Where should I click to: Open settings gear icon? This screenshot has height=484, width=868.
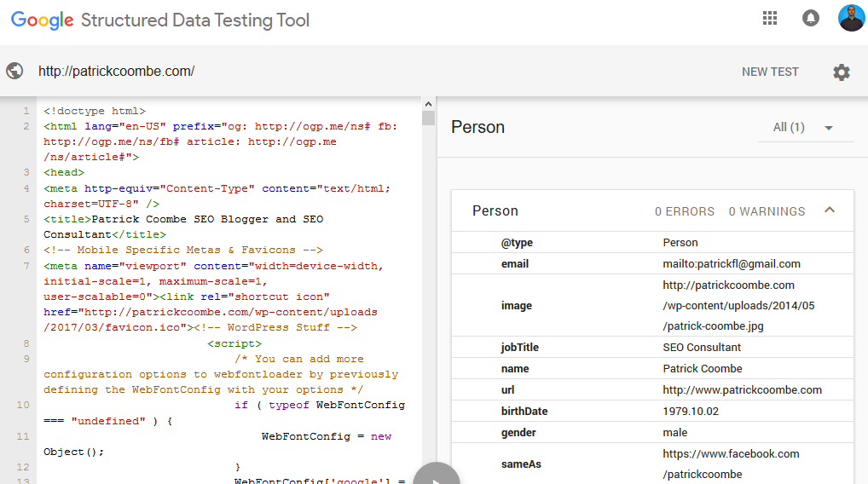[842, 72]
